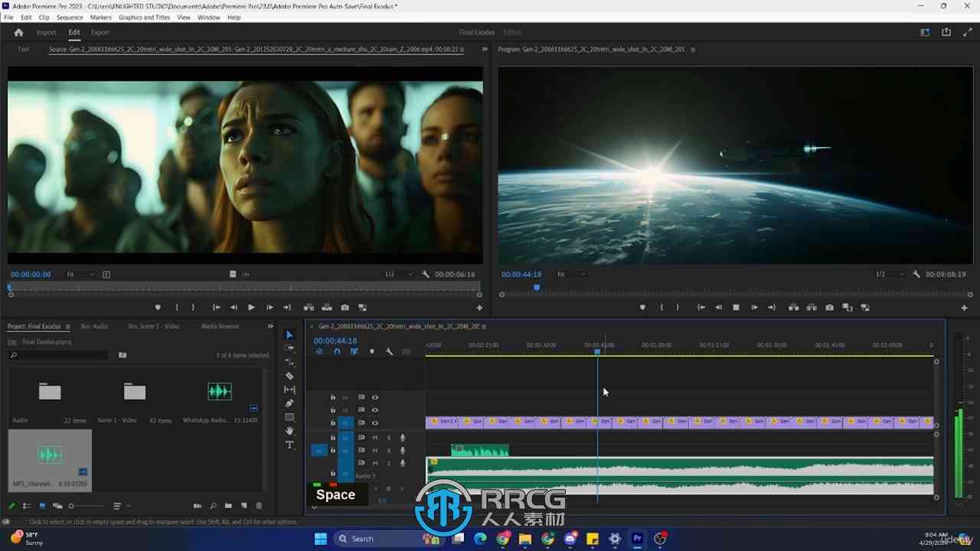Play clip in Source monitor
The width and height of the screenshot is (980, 551).
[251, 307]
